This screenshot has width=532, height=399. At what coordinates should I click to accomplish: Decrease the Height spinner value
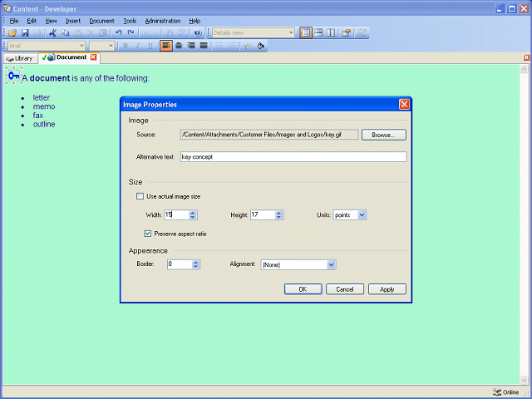[x=279, y=217]
